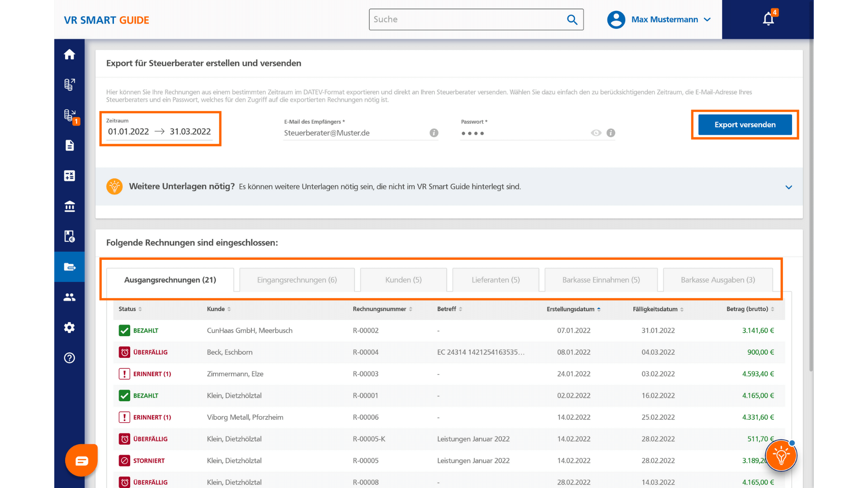Screen dimensions: 868x488
Task: Select the active export folder icon in sidebar
Action: (69, 267)
